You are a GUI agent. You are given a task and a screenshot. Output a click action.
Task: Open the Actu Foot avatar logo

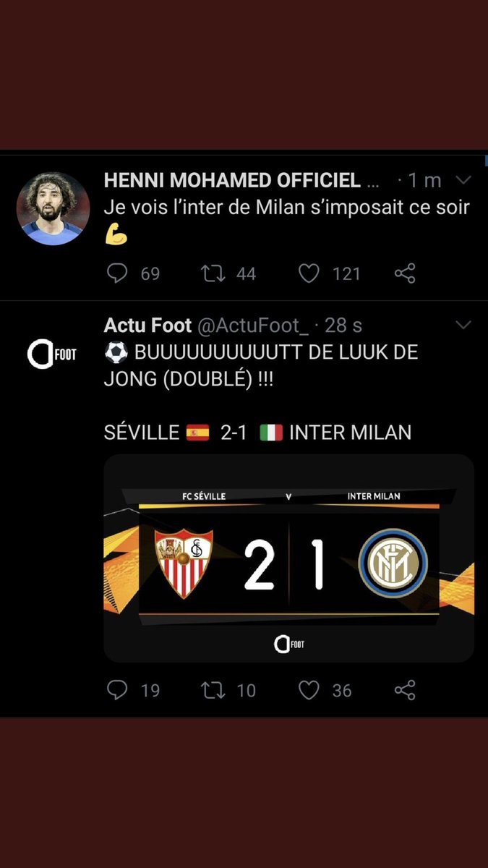[52, 354]
